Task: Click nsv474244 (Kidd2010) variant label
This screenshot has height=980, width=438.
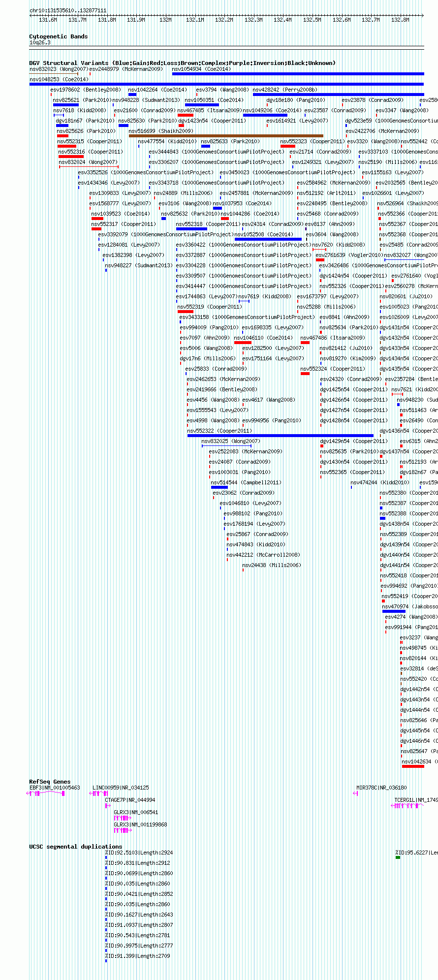Action: point(380,482)
